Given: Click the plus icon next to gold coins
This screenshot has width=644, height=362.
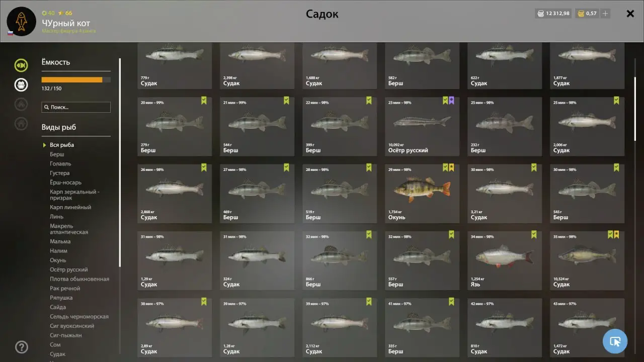Looking at the screenshot, I should tap(605, 14).
